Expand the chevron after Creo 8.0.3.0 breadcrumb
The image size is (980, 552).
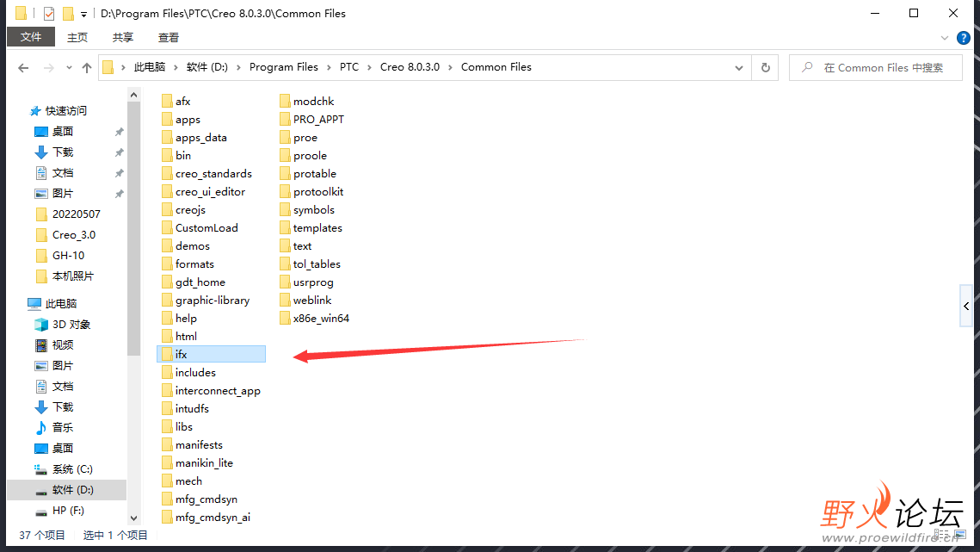coord(451,67)
